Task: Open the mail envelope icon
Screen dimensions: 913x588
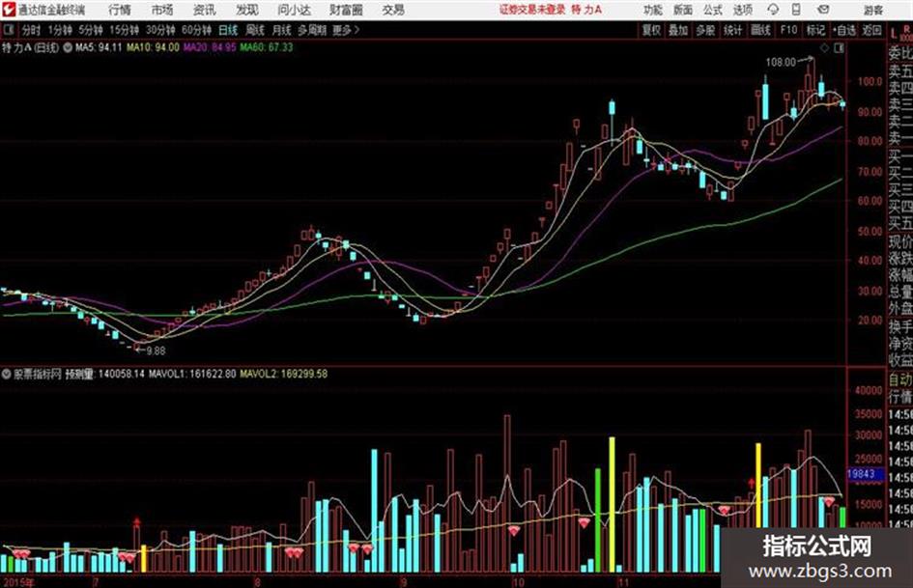Action: (x=823, y=10)
